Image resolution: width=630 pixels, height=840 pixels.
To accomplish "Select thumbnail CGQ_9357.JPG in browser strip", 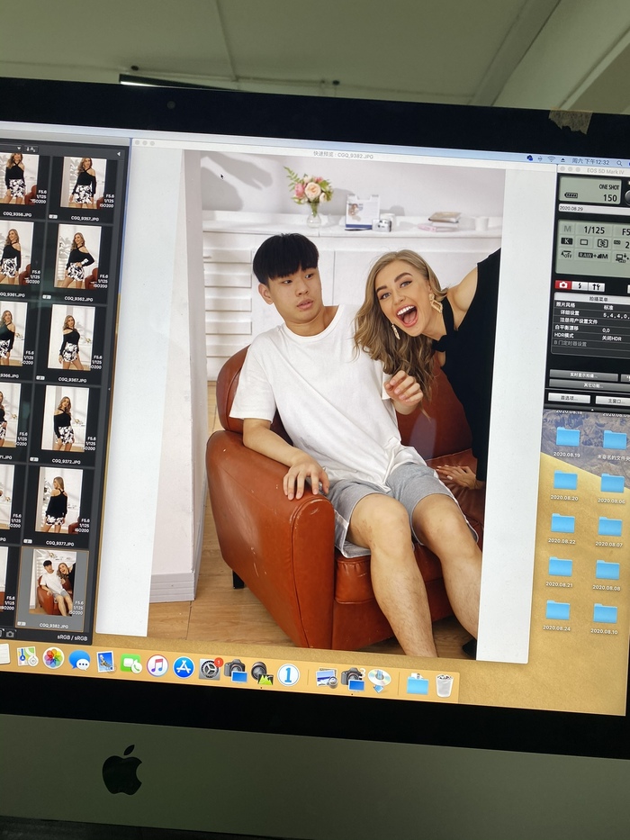I will (x=83, y=183).
